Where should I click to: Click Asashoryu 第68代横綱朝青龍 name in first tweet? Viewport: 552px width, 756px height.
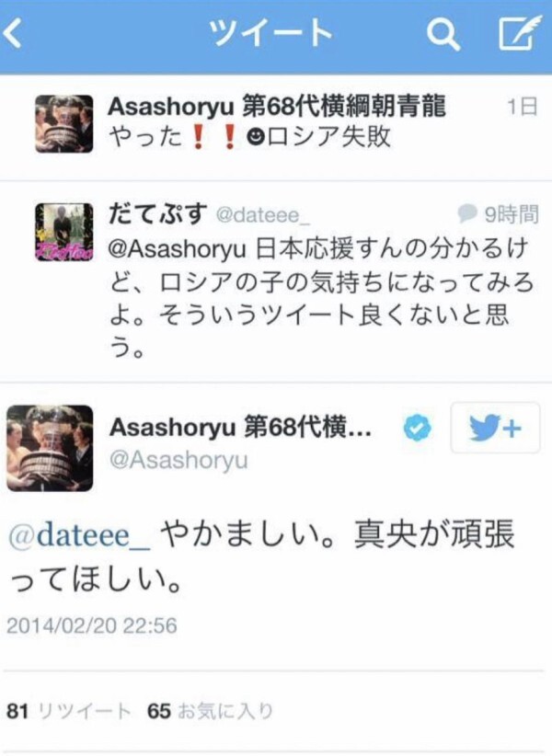coord(277,107)
